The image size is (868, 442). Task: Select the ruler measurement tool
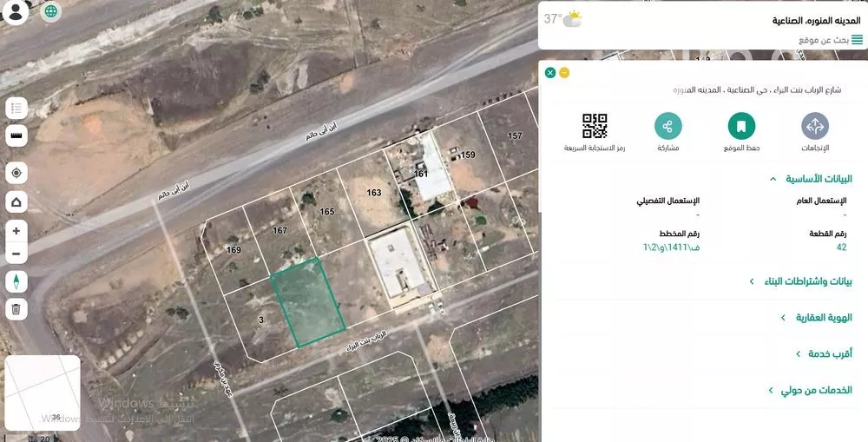tap(16, 136)
